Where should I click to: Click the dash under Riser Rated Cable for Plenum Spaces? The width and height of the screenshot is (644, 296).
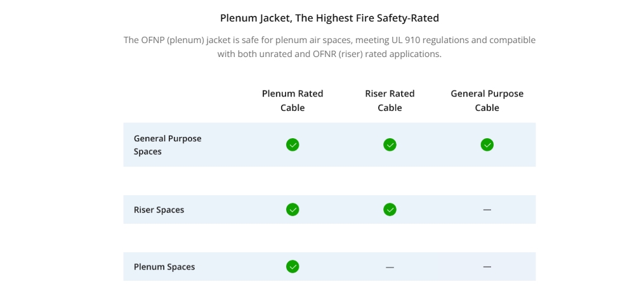click(390, 267)
